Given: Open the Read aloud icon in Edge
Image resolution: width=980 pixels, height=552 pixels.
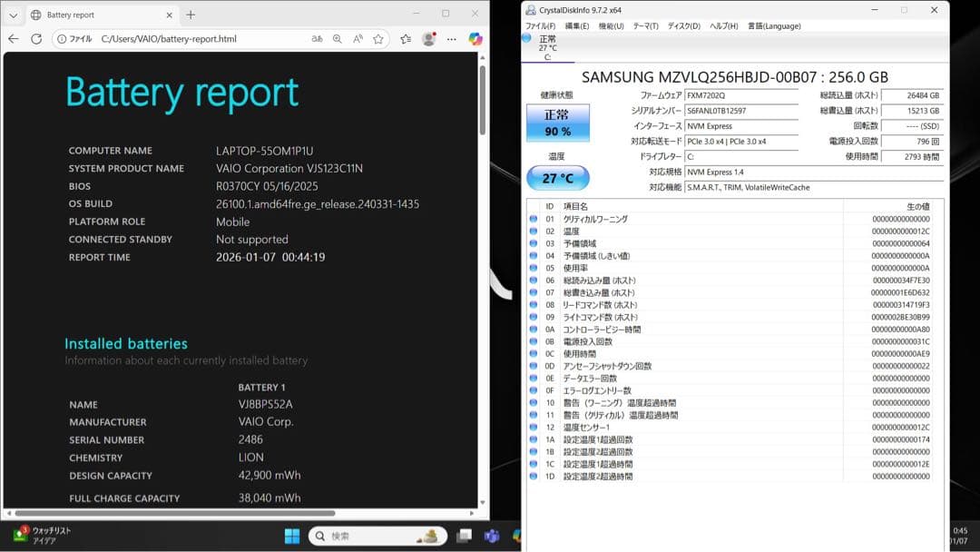Looking at the screenshot, I should coord(358,39).
